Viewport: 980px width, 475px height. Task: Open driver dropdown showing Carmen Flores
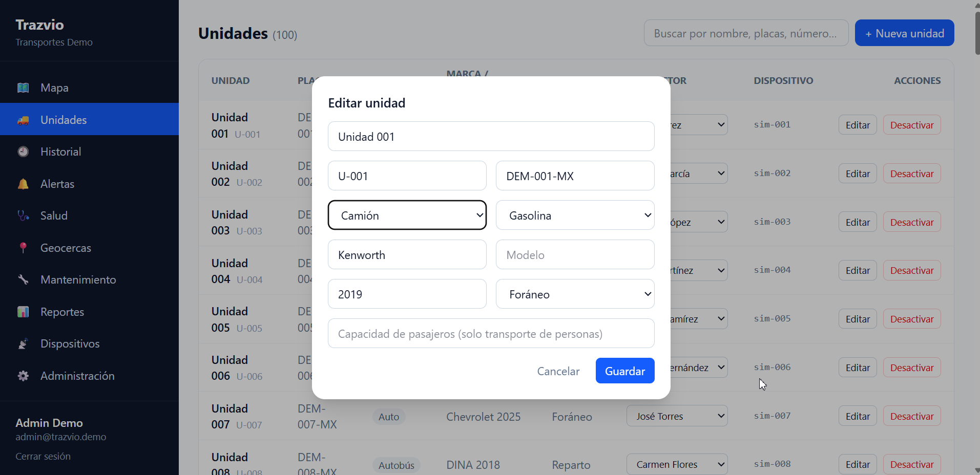pyautogui.click(x=677, y=464)
